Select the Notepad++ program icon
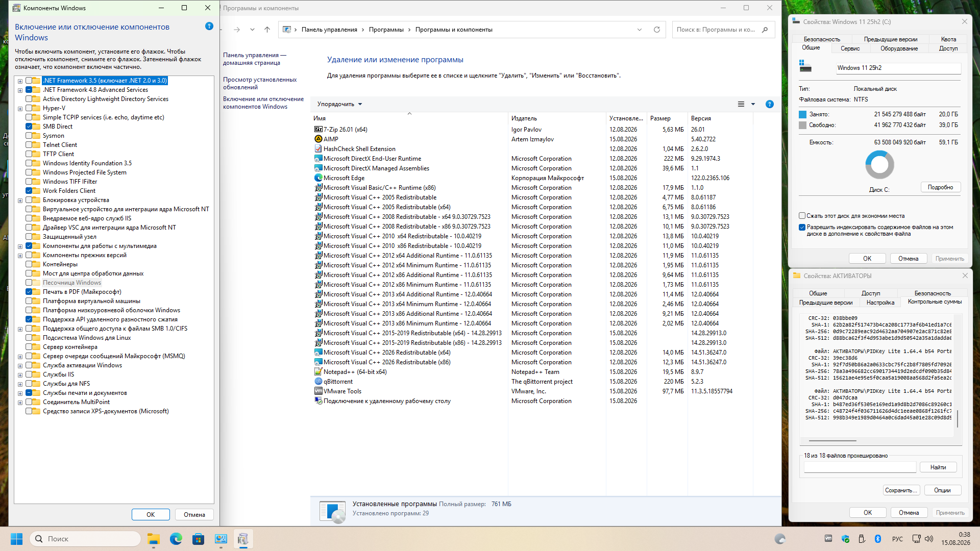This screenshot has width=980, height=551. click(x=318, y=372)
